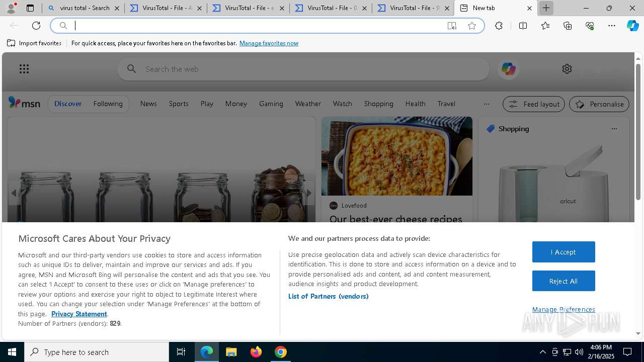
Task: Open the Cricut shopping product image
Action: tap(553, 184)
